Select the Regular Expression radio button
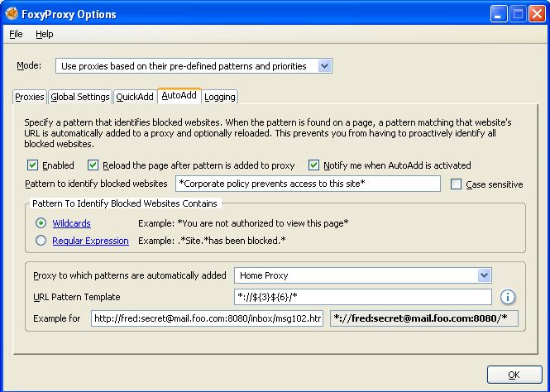The image size is (550, 392). click(x=41, y=241)
